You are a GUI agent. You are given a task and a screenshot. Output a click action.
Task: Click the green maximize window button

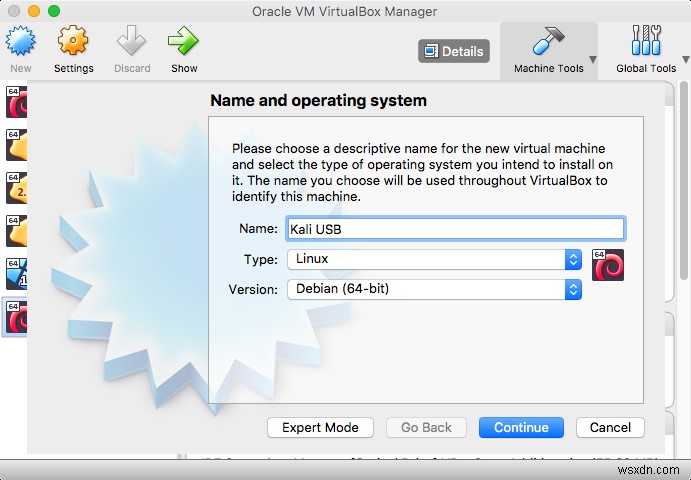click(x=54, y=11)
